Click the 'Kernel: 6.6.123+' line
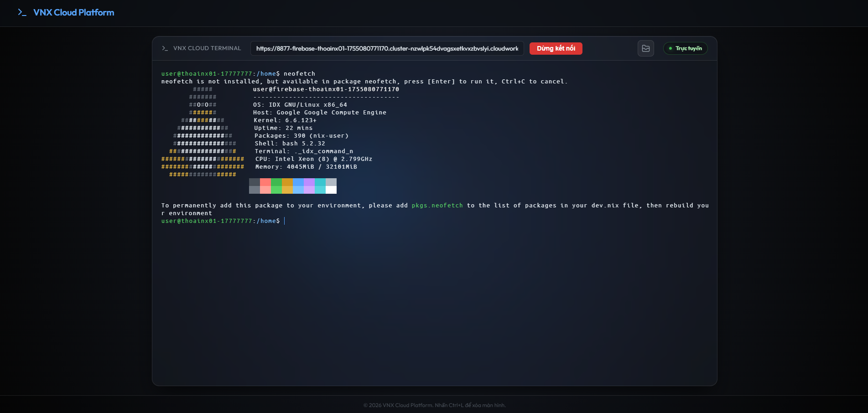868x413 pixels. click(x=285, y=120)
